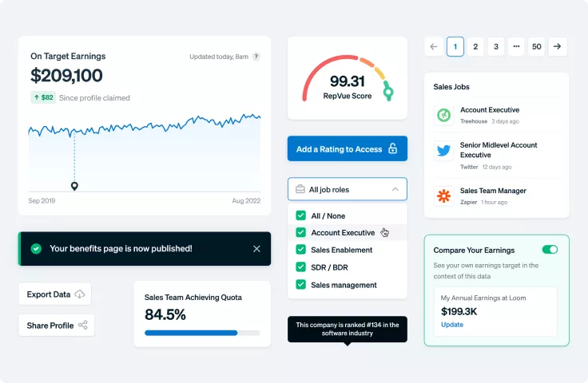Uncheck the SDR / BDR checkbox

point(300,267)
